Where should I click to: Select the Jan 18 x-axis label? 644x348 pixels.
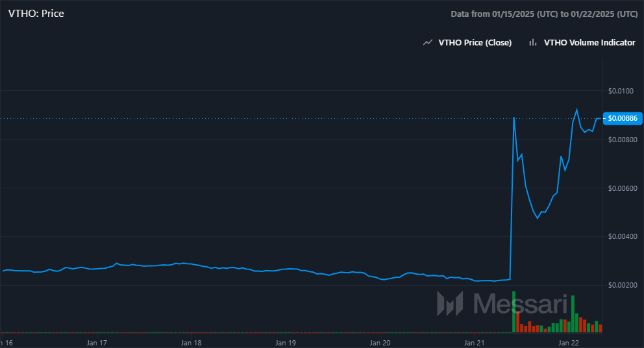191,342
